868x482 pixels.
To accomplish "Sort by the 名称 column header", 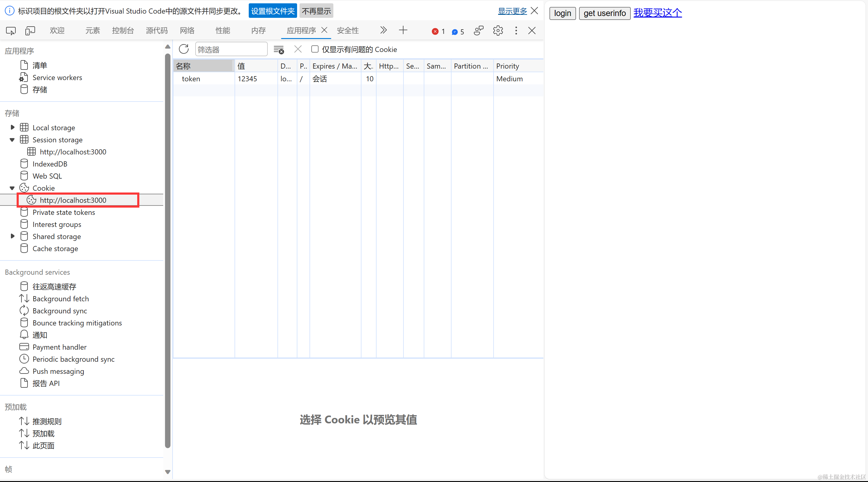I will click(x=204, y=66).
